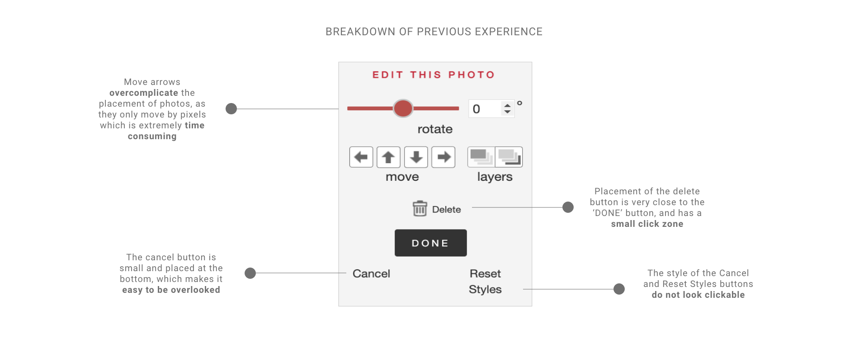
Task: Click the Cancel text button
Action: point(371,273)
